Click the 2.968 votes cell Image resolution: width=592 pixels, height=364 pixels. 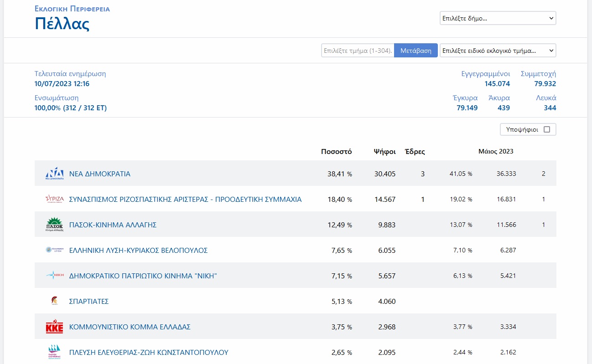(387, 327)
